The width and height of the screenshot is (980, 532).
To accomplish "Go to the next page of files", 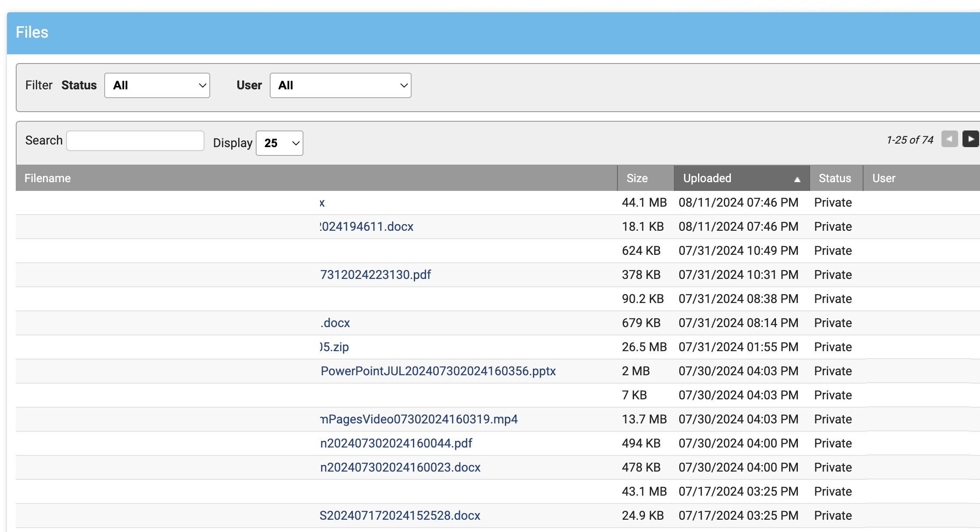I will [x=970, y=139].
